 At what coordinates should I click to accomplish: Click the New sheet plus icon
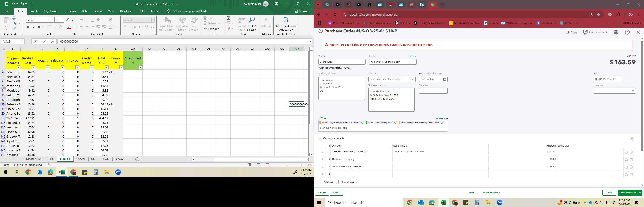click(x=137, y=159)
